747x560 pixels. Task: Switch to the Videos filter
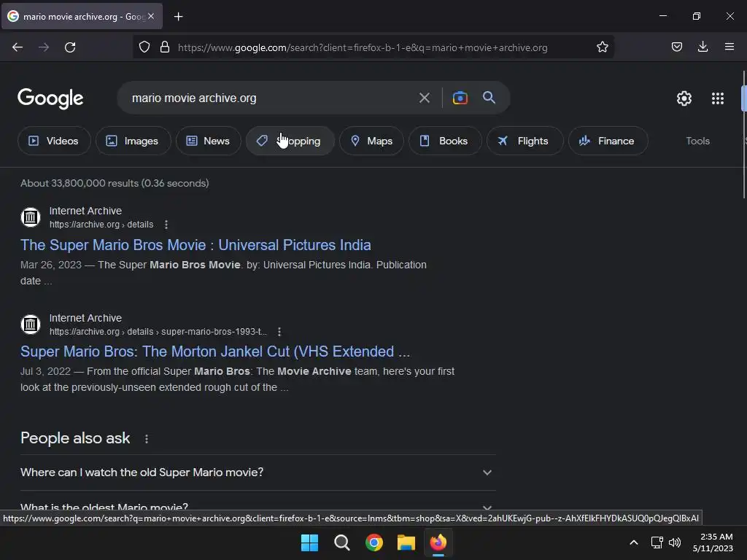[x=54, y=141]
